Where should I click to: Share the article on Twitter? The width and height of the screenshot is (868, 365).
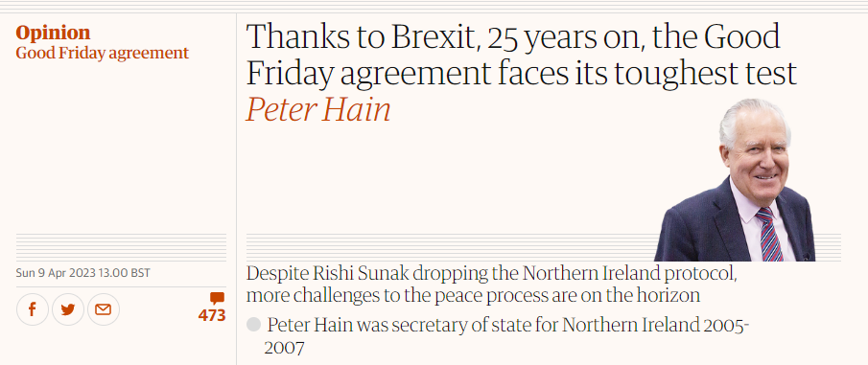(67, 309)
